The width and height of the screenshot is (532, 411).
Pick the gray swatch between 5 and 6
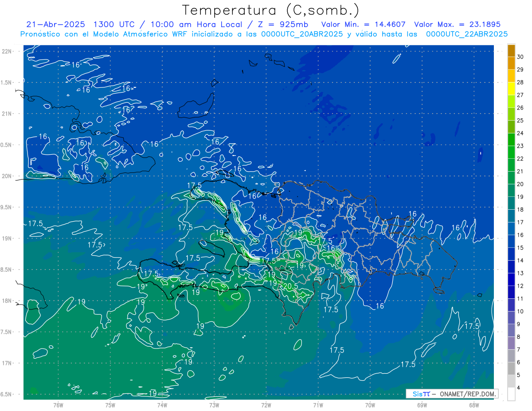511,369
